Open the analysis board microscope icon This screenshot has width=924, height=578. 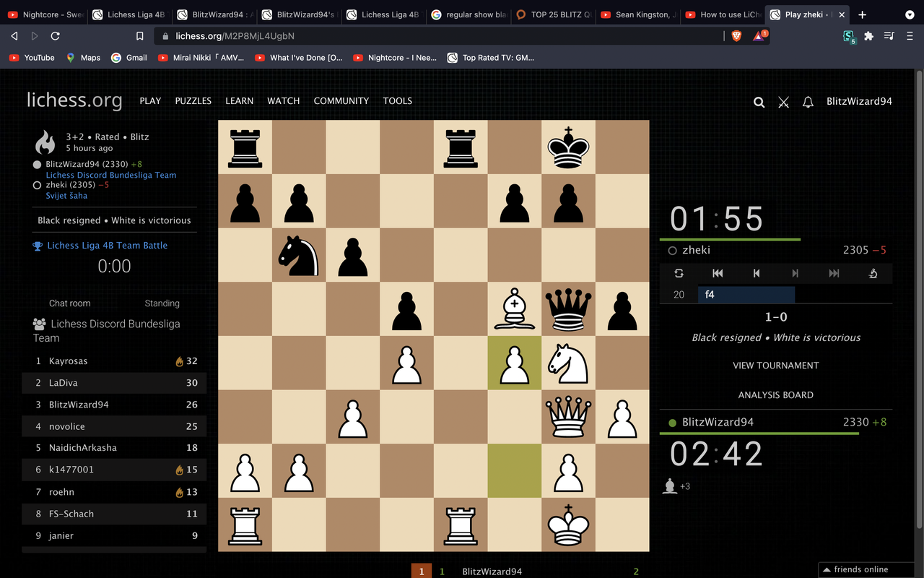tap(873, 273)
